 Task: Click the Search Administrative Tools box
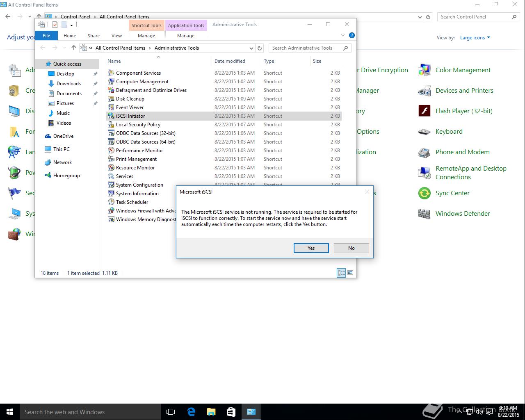pyautogui.click(x=310, y=48)
